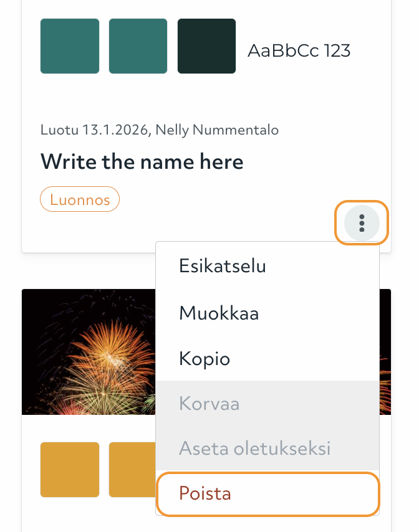The width and height of the screenshot is (419, 532).
Task: Select the middle teal color swatch
Action: click(138, 46)
